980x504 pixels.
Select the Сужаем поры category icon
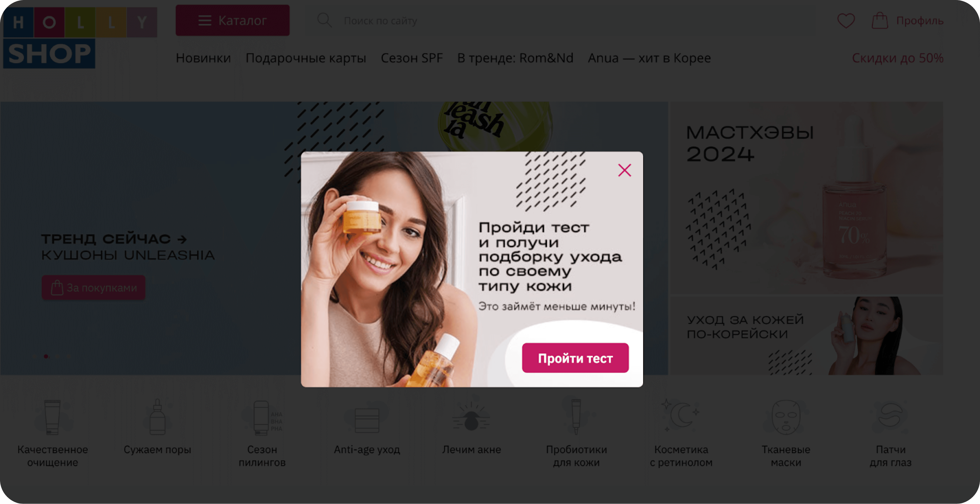click(157, 418)
